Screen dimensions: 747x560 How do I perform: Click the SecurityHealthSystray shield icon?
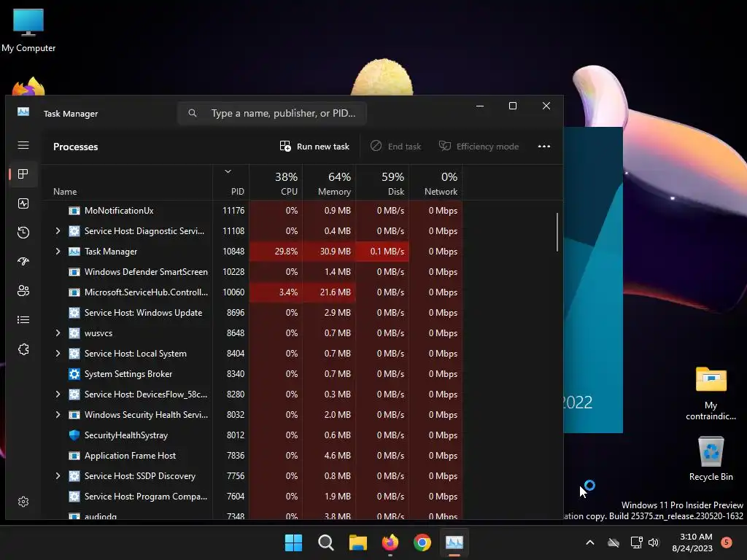74,435
